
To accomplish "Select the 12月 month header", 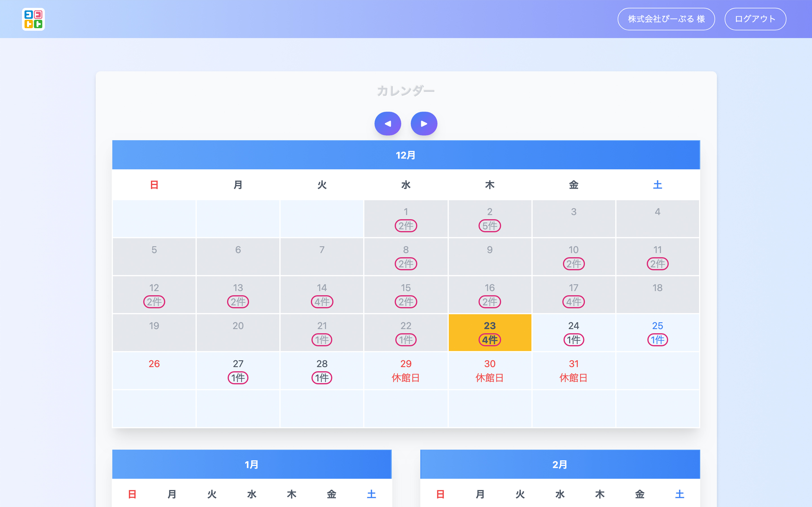I will tap(406, 155).
